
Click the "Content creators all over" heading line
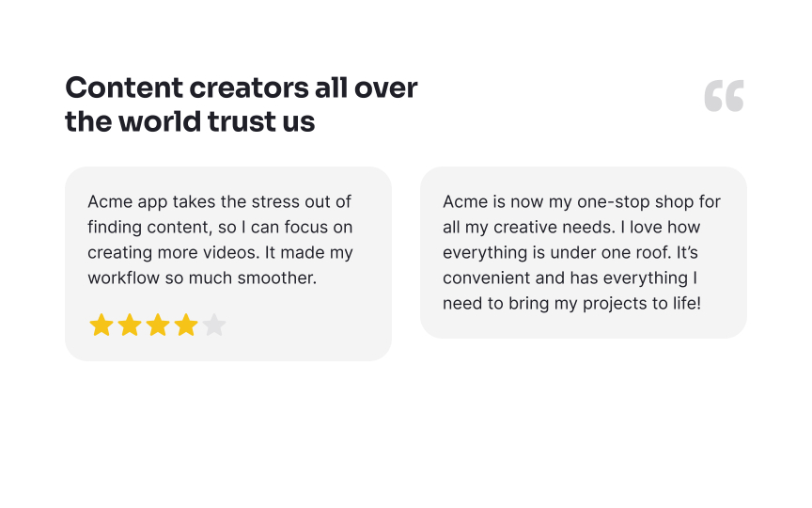point(242,87)
